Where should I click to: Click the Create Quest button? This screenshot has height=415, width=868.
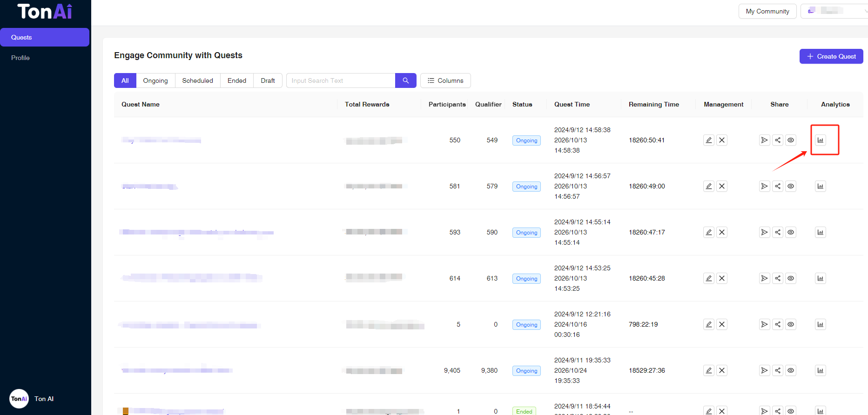tap(831, 56)
